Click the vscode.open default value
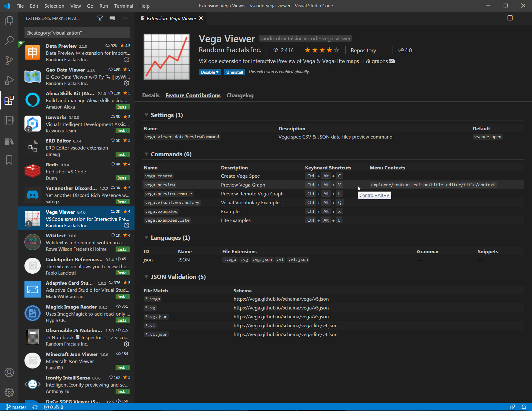Viewport: 532px width, 411px height. point(488,137)
